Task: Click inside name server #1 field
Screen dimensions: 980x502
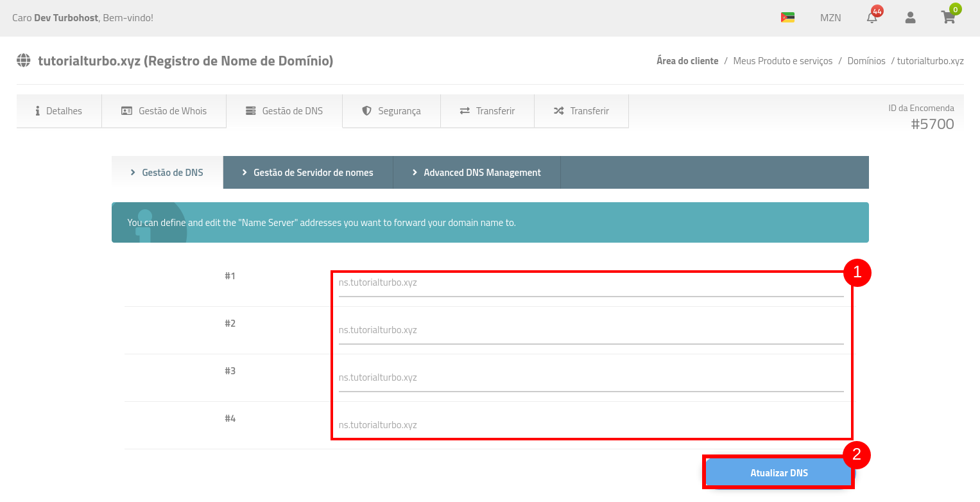Action: [590, 283]
